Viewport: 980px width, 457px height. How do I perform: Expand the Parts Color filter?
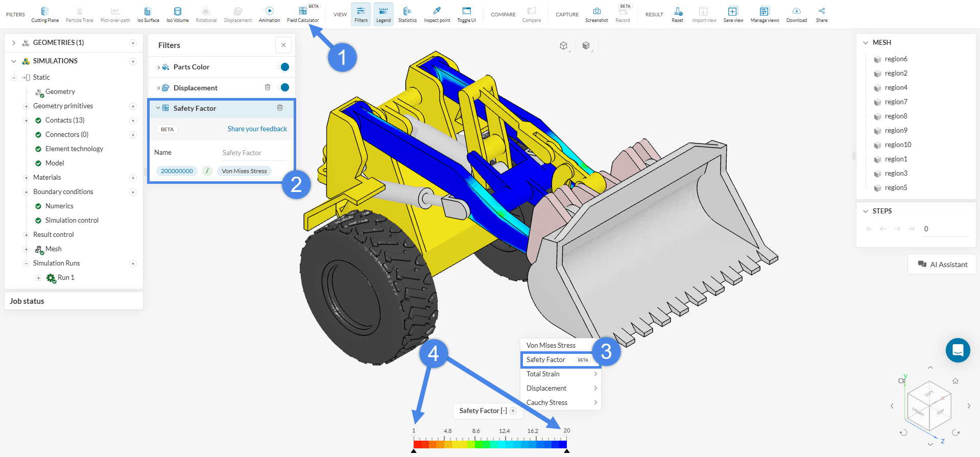pyautogui.click(x=159, y=67)
